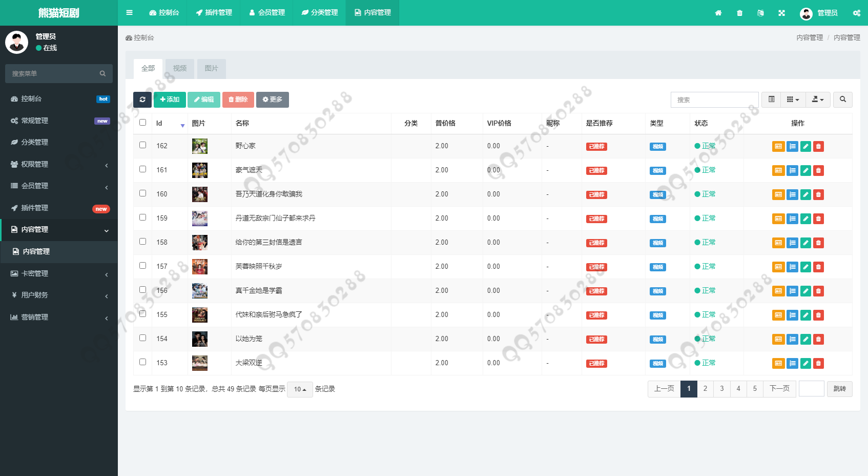868x476 pixels.
Task: Open the columns grid dropdown
Action: [x=793, y=100]
